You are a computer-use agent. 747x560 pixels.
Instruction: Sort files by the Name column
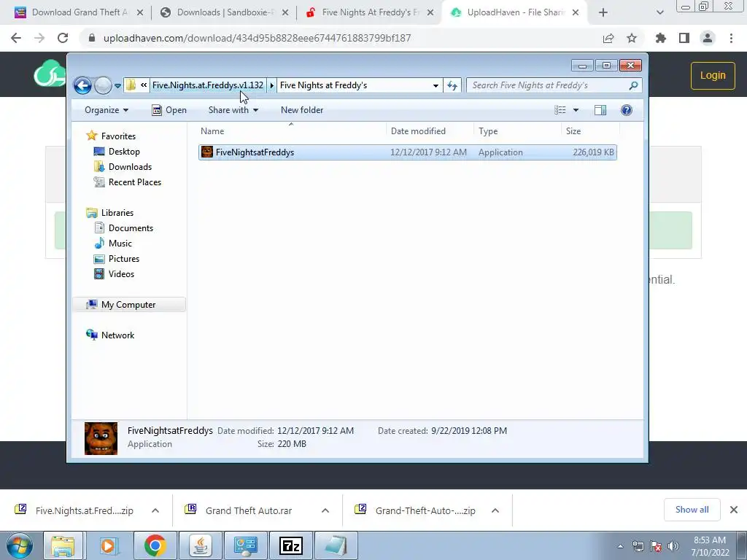[291, 131]
